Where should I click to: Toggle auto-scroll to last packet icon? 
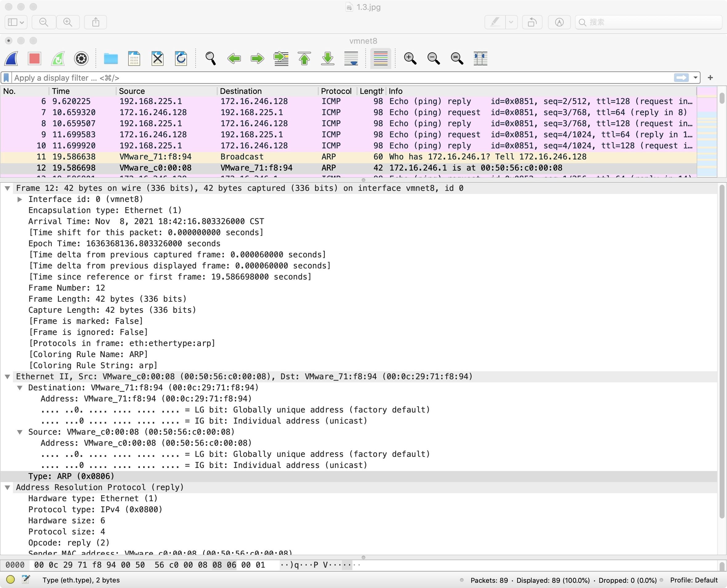tap(351, 58)
